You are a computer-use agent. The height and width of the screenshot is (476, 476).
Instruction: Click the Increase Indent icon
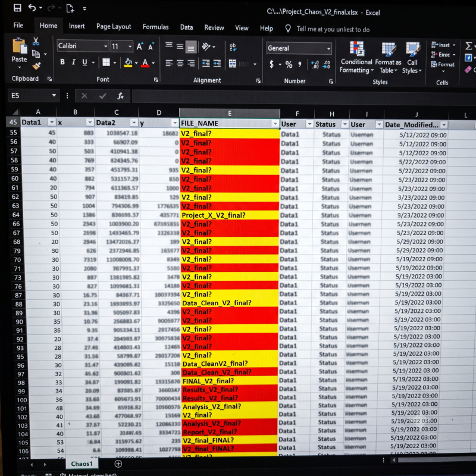coord(217,63)
